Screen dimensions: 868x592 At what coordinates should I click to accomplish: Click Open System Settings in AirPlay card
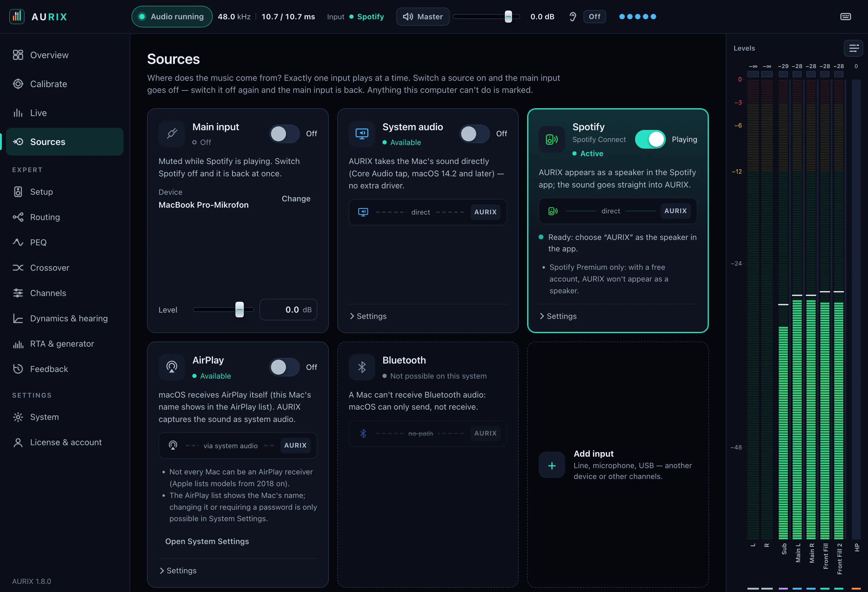click(207, 541)
